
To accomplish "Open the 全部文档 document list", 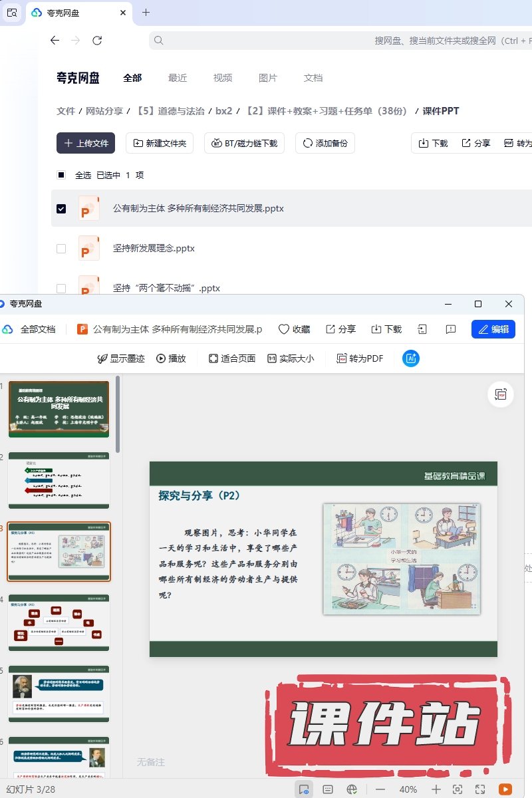I will (30, 329).
